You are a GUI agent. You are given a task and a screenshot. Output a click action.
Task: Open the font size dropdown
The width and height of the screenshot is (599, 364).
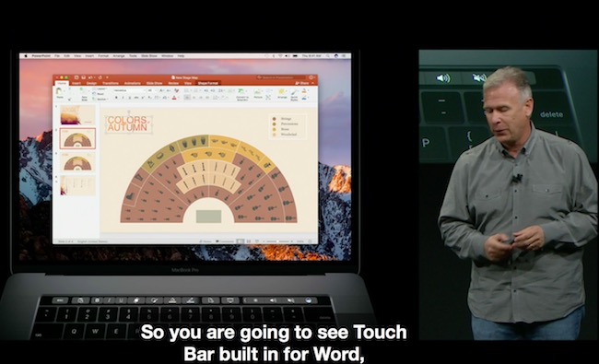152,90
